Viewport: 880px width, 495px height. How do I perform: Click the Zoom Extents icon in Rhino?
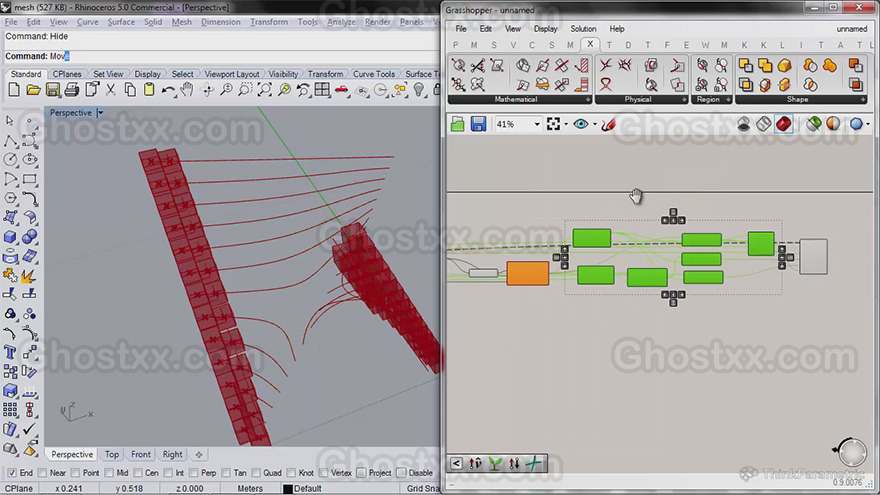point(264,90)
